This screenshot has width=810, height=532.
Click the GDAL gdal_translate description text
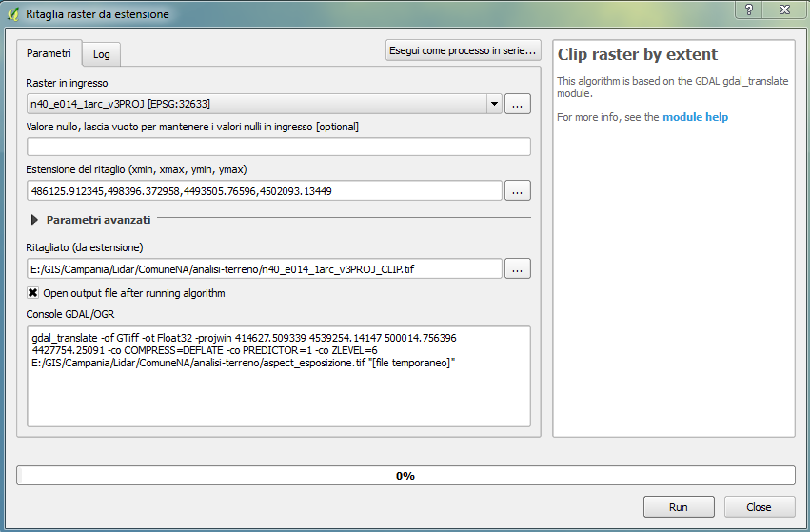click(x=673, y=87)
